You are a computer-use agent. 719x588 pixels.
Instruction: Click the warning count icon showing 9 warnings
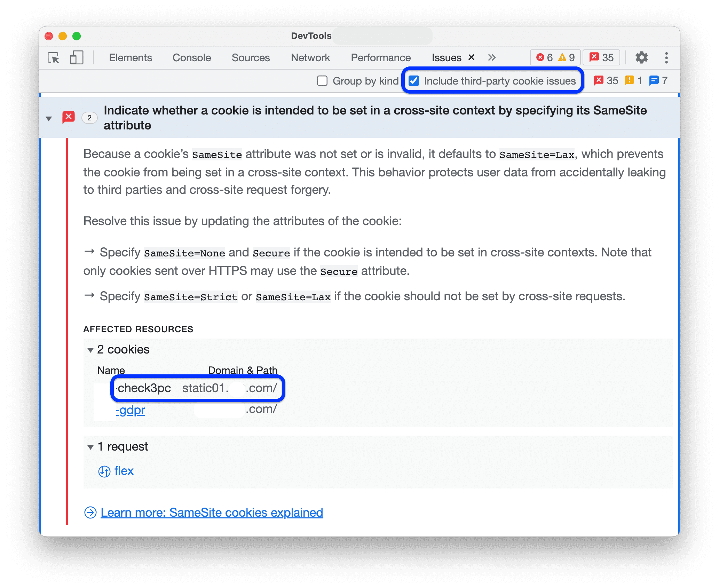click(x=567, y=58)
